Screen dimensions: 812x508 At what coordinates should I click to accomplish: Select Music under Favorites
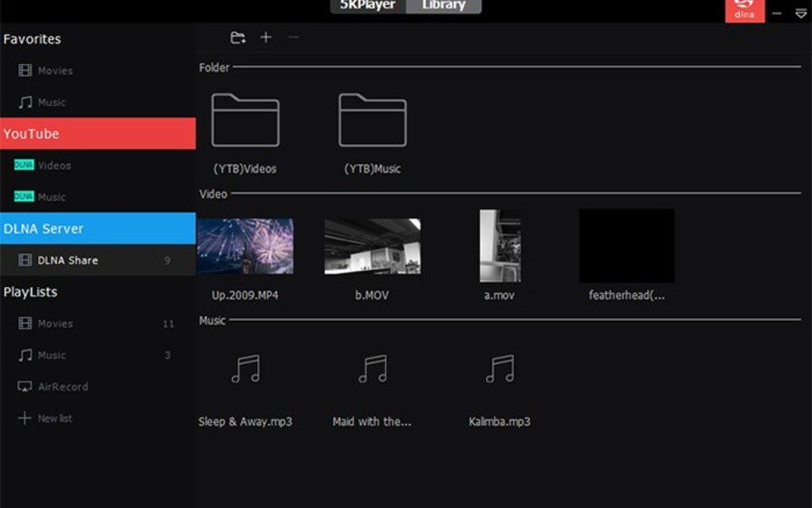click(x=52, y=102)
